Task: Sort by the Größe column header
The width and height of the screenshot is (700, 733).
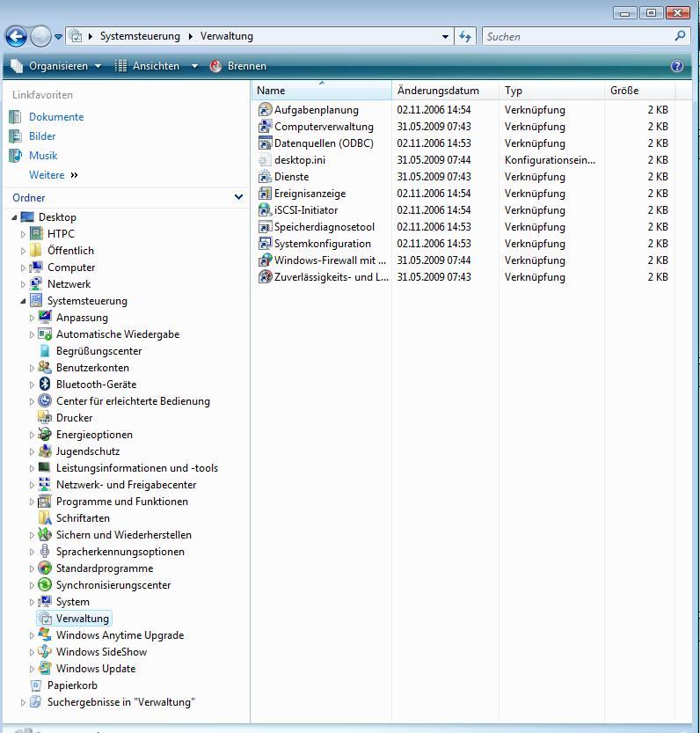Action: pos(639,91)
